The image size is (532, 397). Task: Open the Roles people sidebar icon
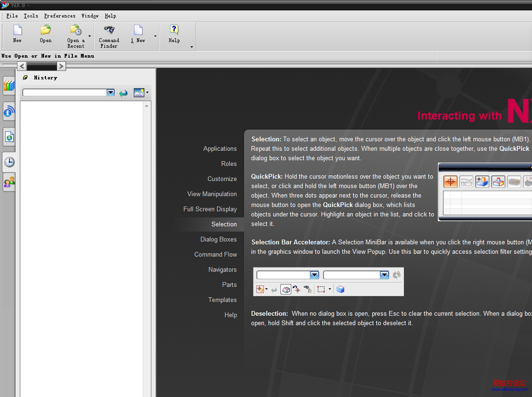click(x=9, y=182)
